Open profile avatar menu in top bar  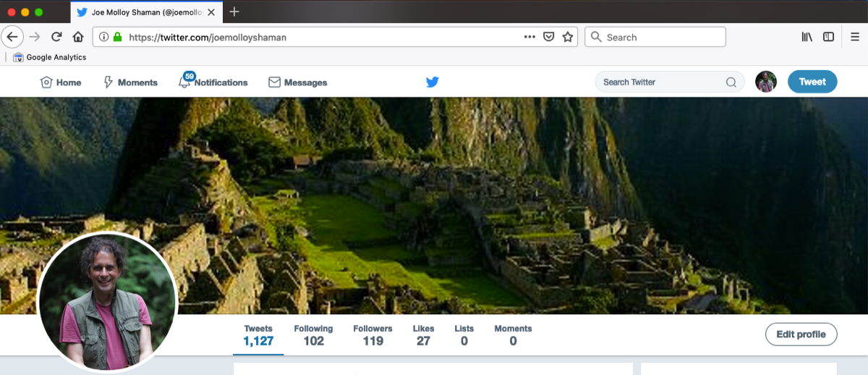pyautogui.click(x=766, y=82)
